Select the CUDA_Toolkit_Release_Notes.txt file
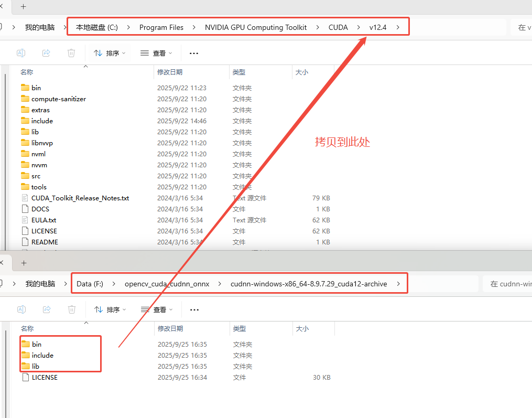Image resolution: width=532 pixels, height=418 pixels. 80,198
